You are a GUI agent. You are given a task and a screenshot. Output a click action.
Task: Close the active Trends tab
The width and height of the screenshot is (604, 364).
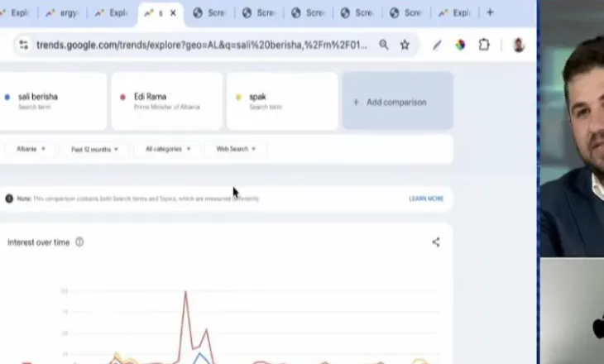point(173,13)
